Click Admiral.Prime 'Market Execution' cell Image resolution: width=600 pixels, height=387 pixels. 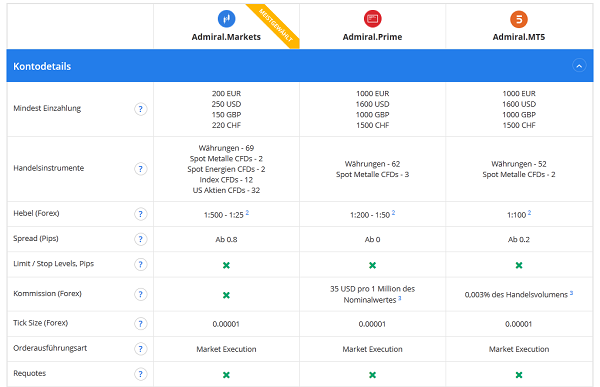[372, 349]
